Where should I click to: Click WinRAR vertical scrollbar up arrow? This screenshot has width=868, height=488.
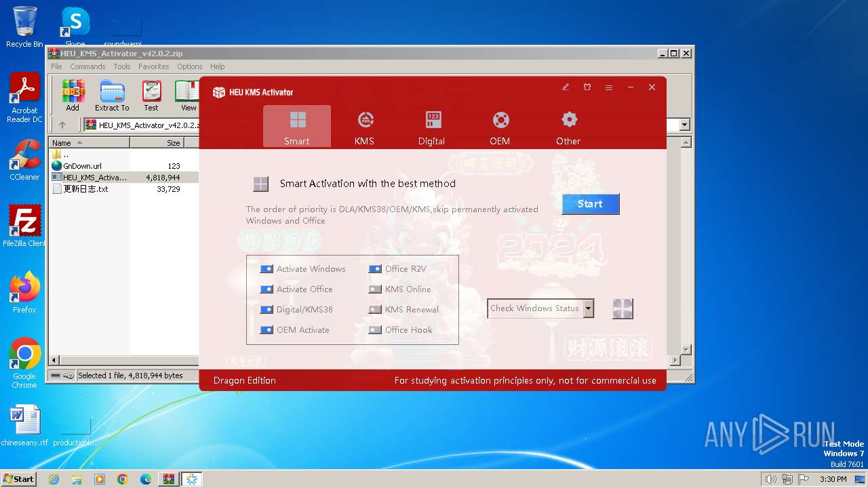pos(686,142)
